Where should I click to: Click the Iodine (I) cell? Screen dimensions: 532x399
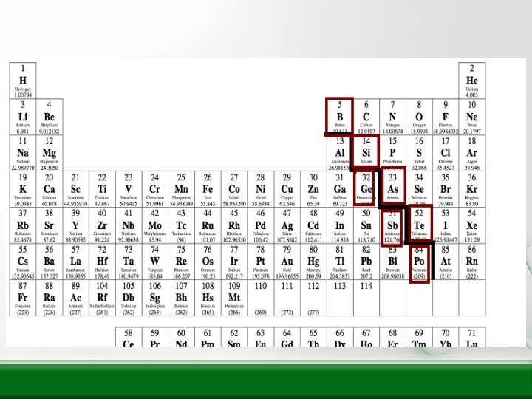tap(446, 225)
